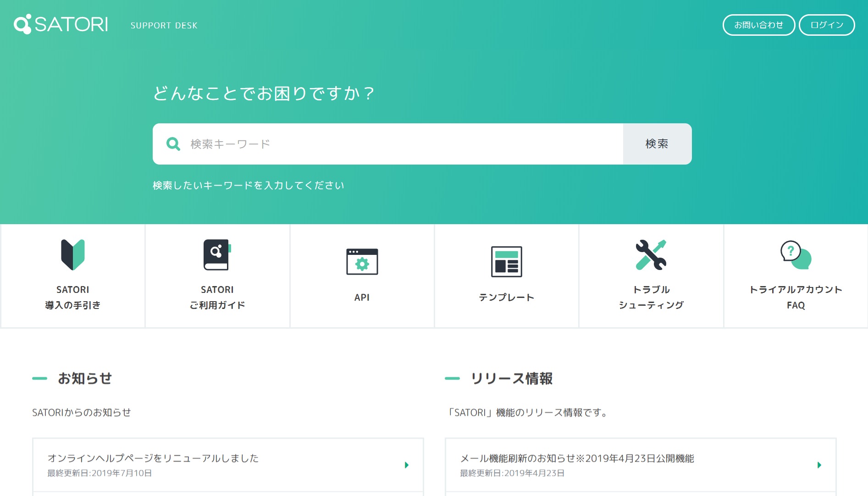Select the トラブルシューティング label

[651, 298]
